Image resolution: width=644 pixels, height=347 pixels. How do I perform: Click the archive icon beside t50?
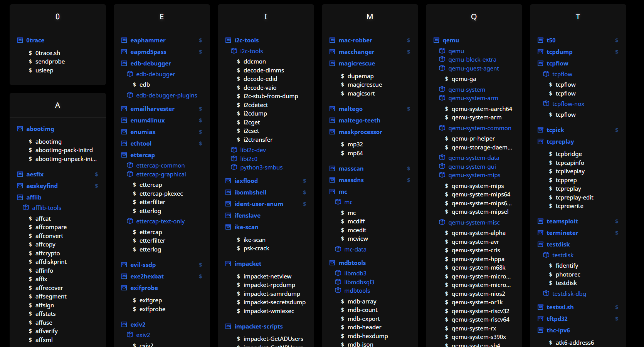[540, 40]
